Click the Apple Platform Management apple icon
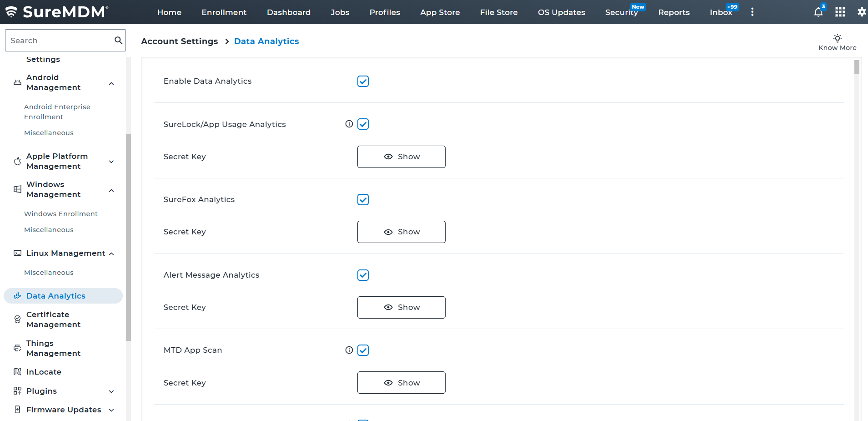 [x=17, y=161]
